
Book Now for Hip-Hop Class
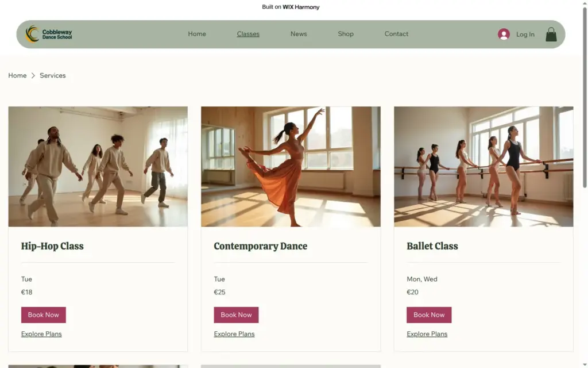[44, 315]
